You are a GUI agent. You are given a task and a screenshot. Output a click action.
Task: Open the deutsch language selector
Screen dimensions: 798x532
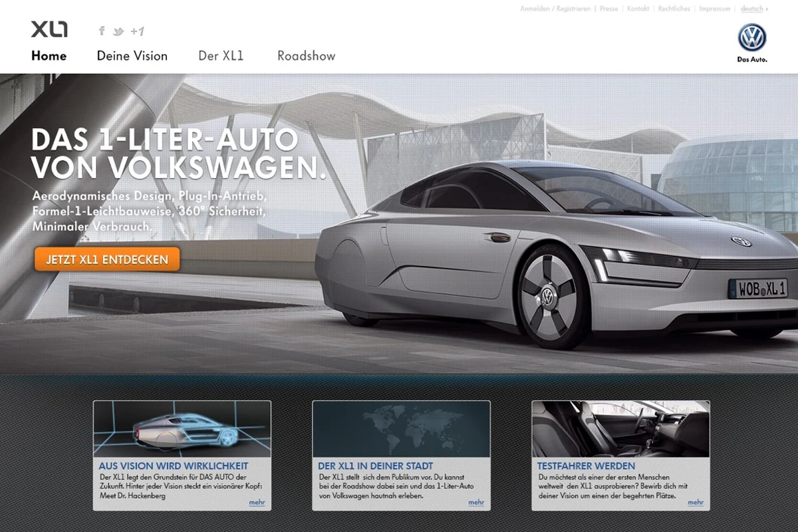pyautogui.click(x=754, y=9)
